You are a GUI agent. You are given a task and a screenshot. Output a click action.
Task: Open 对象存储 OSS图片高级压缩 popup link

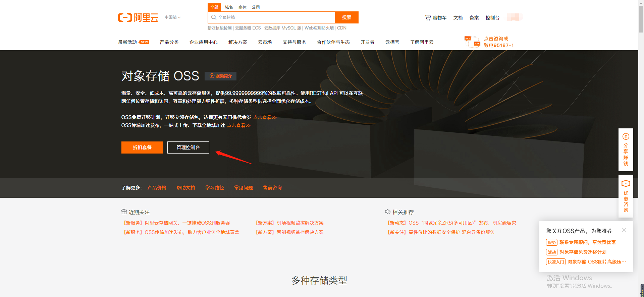(x=597, y=262)
